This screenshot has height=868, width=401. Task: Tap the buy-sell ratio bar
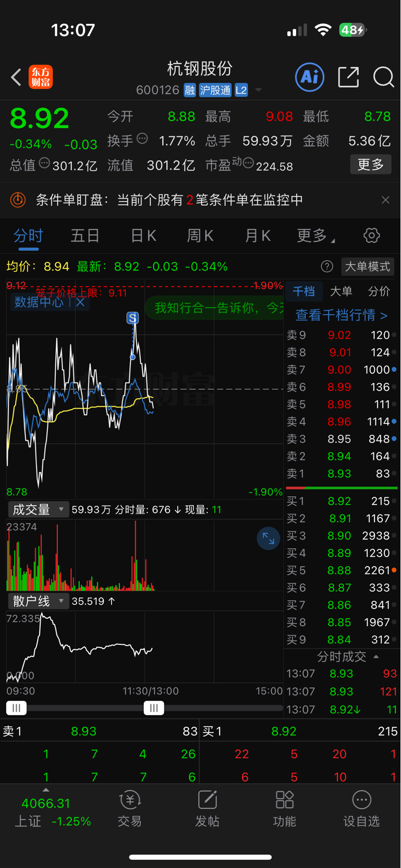coord(342,488)
